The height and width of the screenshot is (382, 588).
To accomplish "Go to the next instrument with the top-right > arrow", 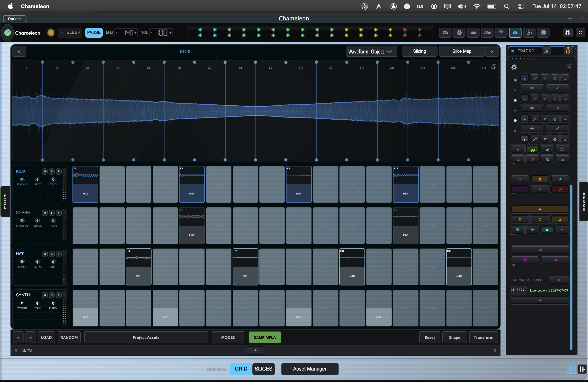I will tap(492, 51).
